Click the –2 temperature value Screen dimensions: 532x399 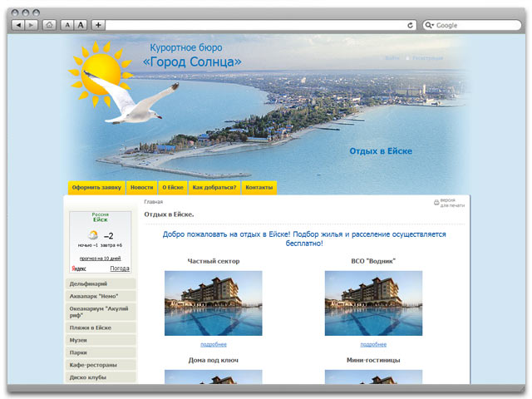(109, 236)
